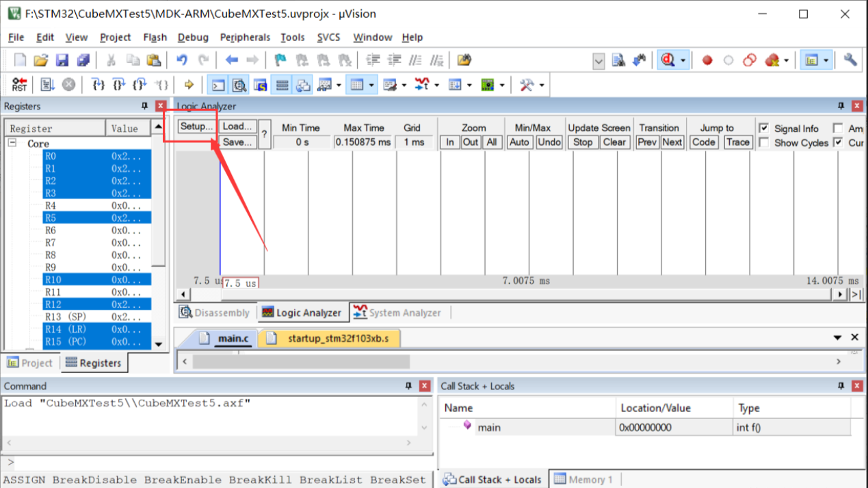868x488 pixels.
Task: Kill all breakpoints icon
Action: click(772, 60)
